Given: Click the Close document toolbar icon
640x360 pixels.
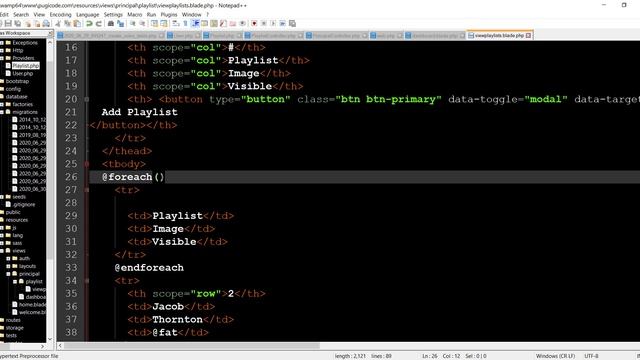Looking at the screenshot, I should pos(28,23).
